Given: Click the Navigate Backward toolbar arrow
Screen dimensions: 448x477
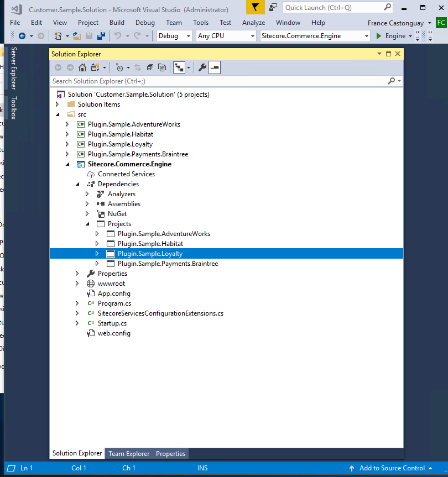Looking at the screenshot, I should [x=22, y=36].
